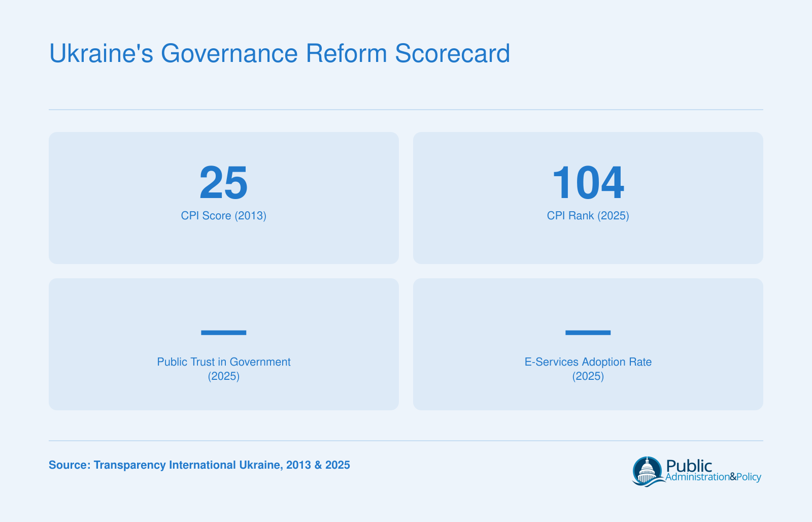Click the dash value above E-Services Adoption

pyautogui.click(x=588, y=333)
